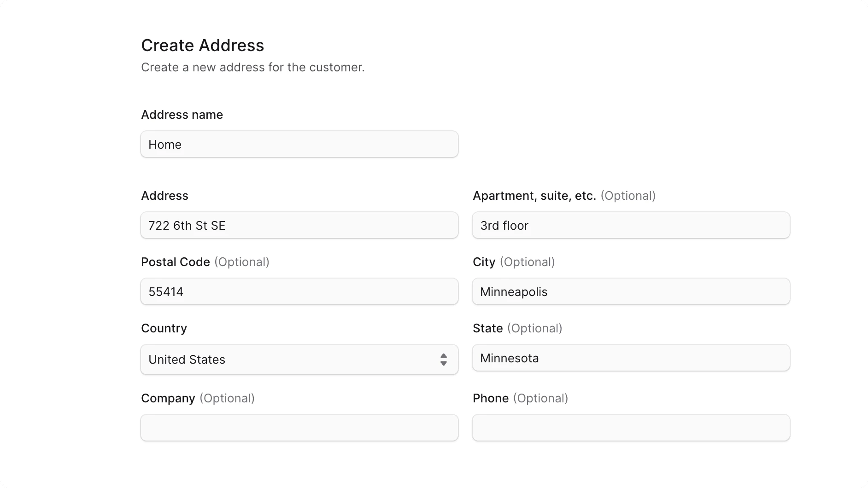Click the Address name input field
The height and width of the screenshot is (488, 868).
tap(299, 144)
